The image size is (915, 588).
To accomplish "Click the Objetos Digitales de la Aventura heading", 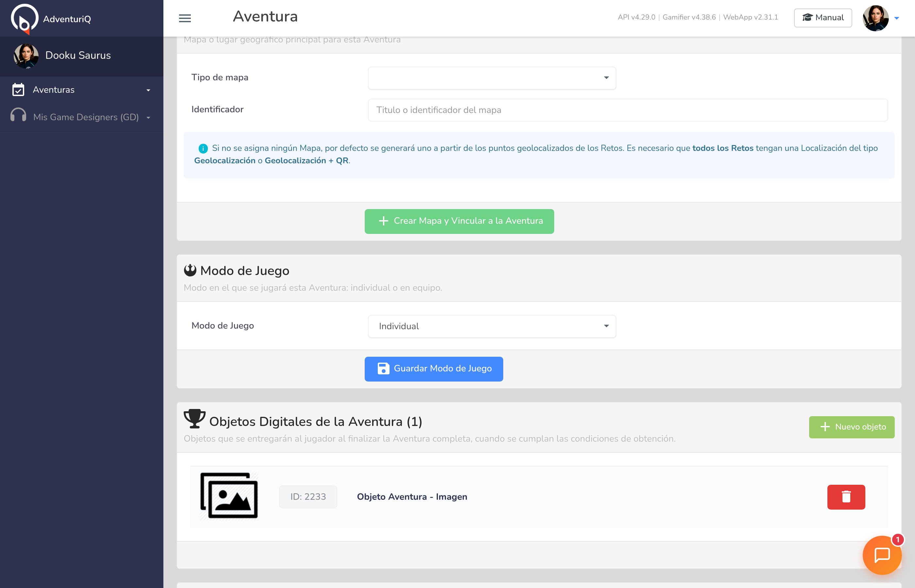I will tap(316, 421).
